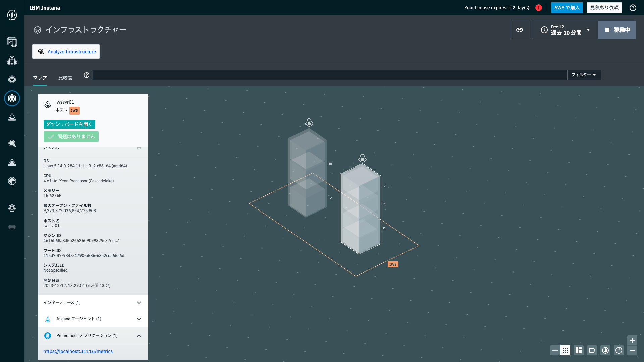
Task: Click the copy link icon button
Action: pos(519,30)
